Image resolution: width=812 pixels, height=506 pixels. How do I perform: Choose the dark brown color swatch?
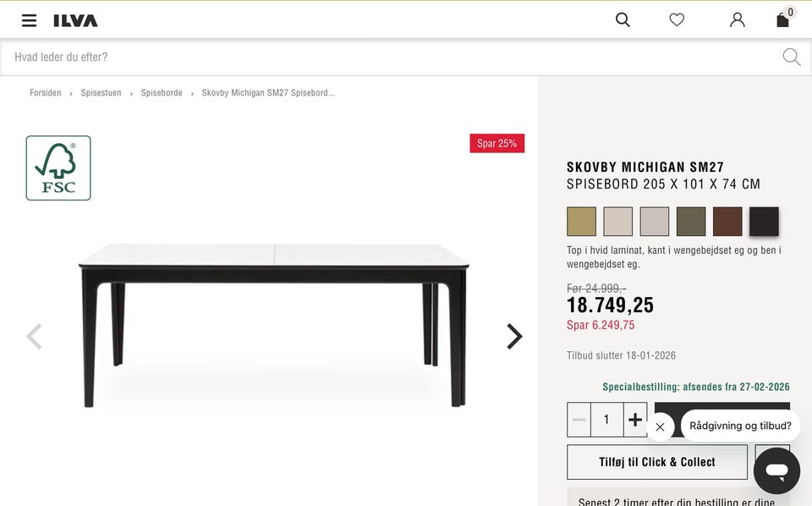[x=727, y=222]
